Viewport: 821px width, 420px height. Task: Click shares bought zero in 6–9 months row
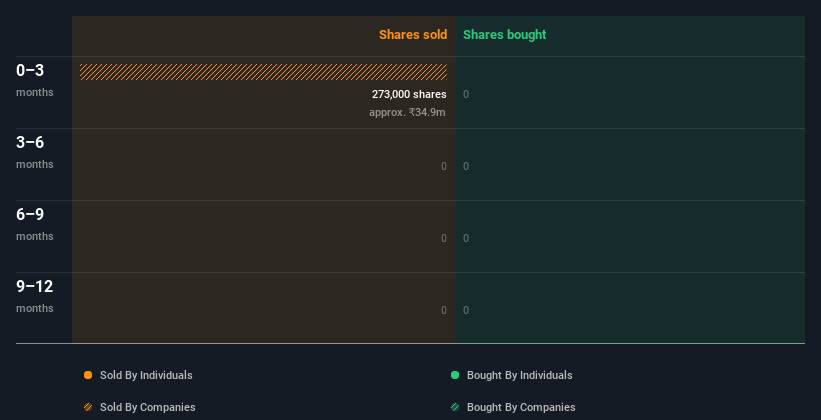466,238
